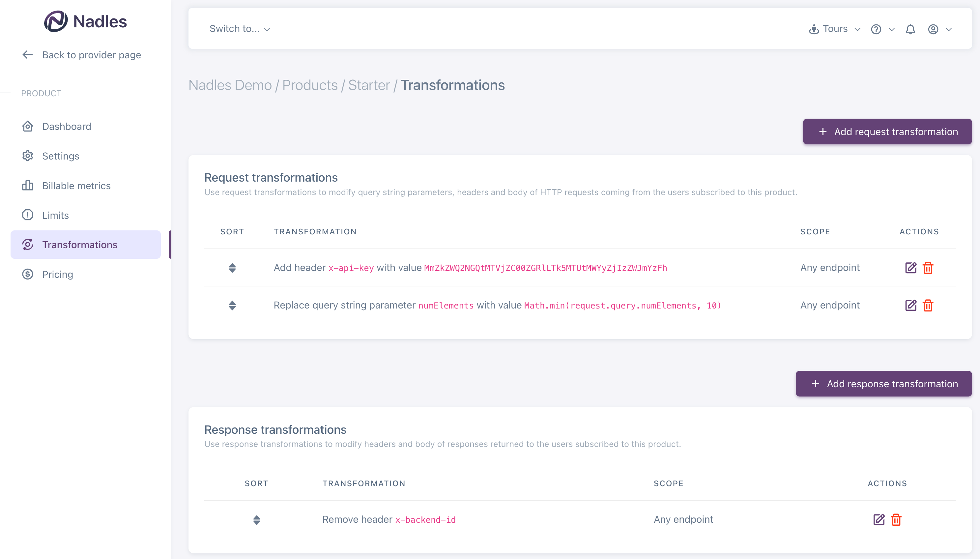Go to Billable metrics in sidebar
Screen dimensions: 980x559
[x=76, y=186]
